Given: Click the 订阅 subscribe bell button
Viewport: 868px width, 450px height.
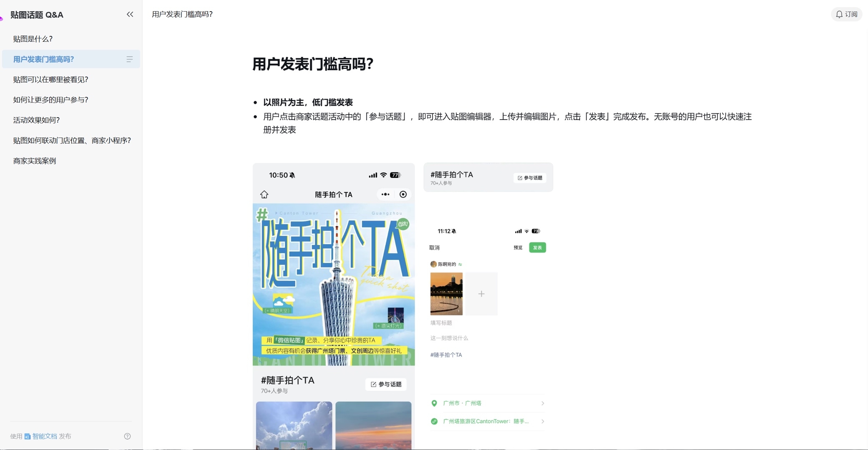Looking at the screenshot, I should 846,14.
